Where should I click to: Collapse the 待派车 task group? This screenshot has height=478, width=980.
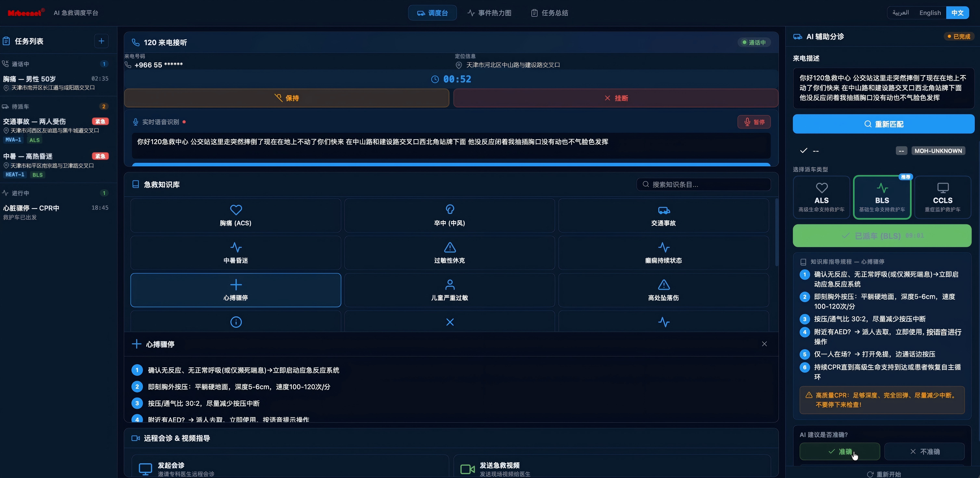point(56,107)
